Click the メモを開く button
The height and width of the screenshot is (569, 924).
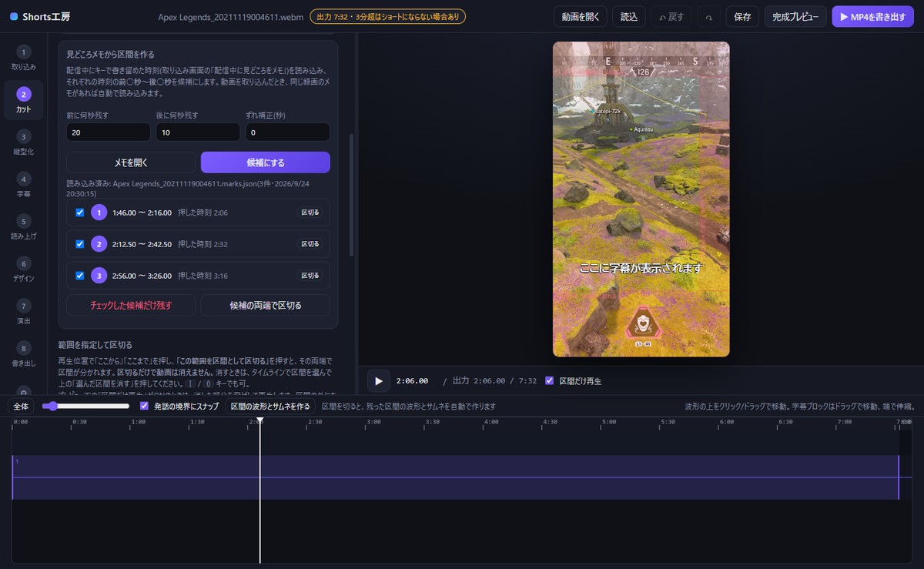tap(131, 162)
